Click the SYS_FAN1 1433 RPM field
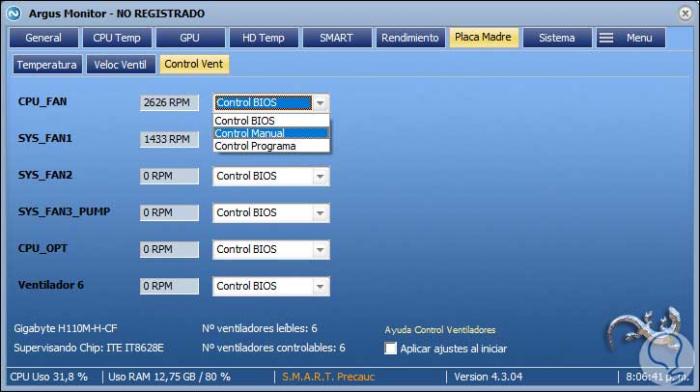Image resolution: width=700 pixels, height=392 pixels. [x=169, y=139]
